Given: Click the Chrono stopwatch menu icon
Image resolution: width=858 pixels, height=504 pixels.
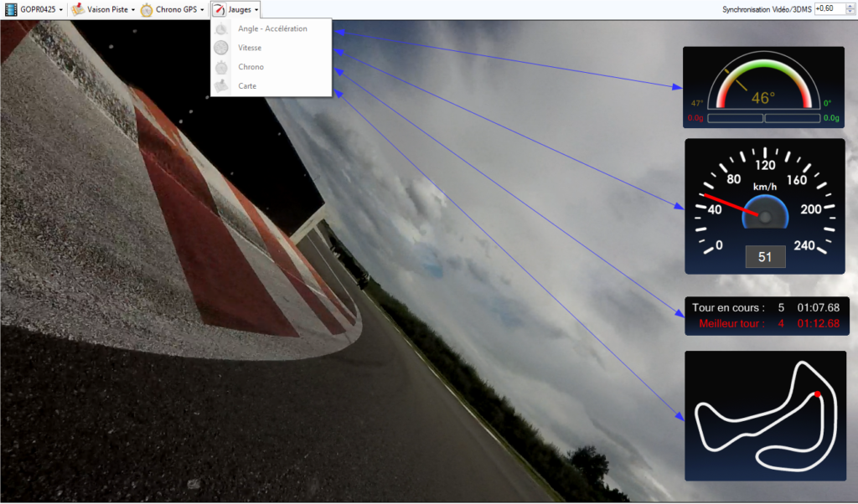Looking at the screenshot, I should tap(221, 67).
